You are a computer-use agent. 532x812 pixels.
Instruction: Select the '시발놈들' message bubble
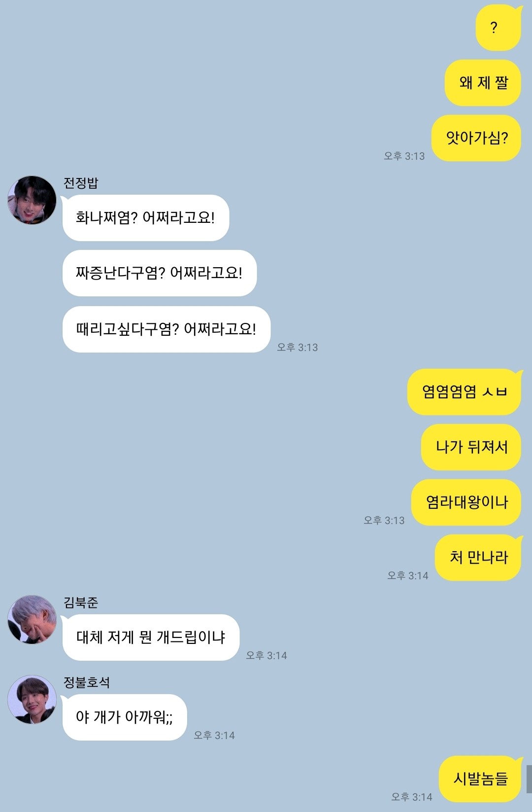coord(480,779)
